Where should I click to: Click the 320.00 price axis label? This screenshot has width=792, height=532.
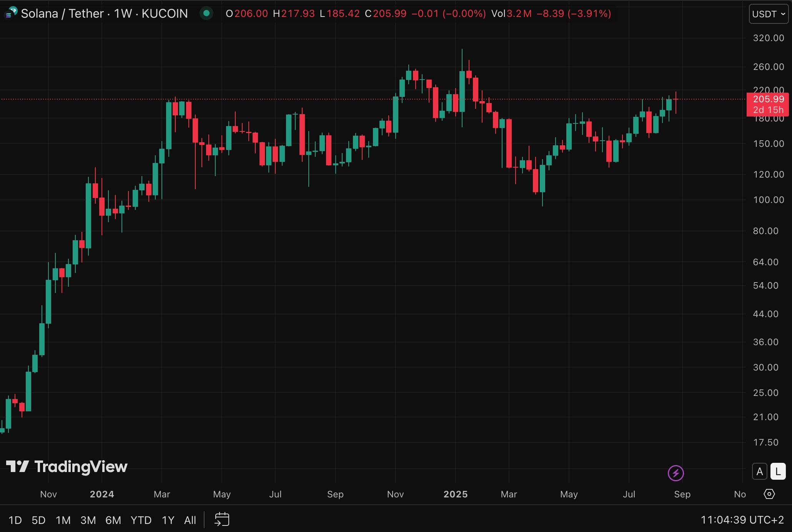pos(768,38)
